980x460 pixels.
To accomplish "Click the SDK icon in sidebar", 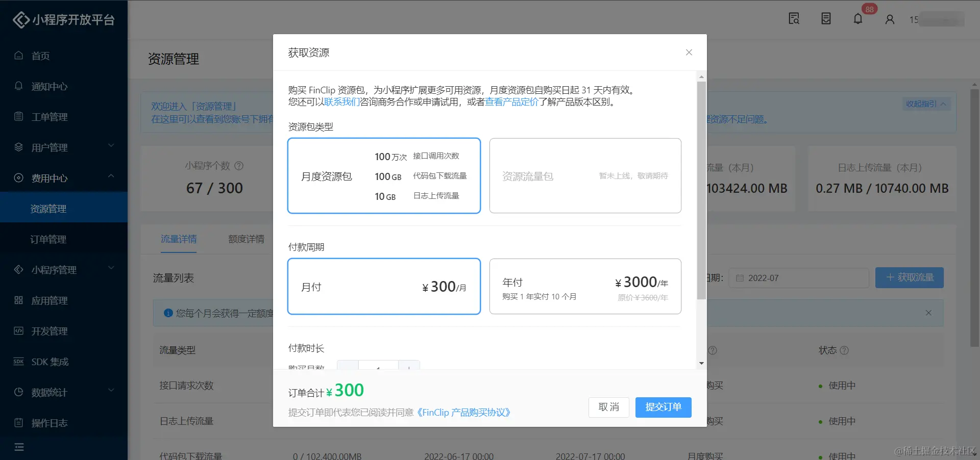I will click(x=19, y=361).
